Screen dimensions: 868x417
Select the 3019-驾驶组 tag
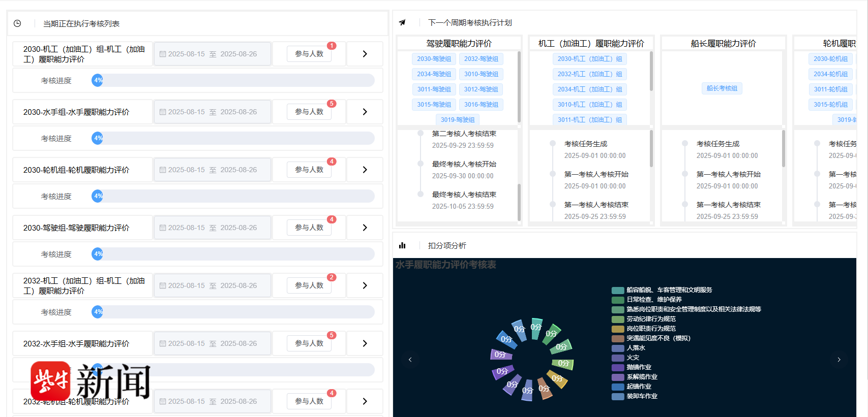click(458, 120)
